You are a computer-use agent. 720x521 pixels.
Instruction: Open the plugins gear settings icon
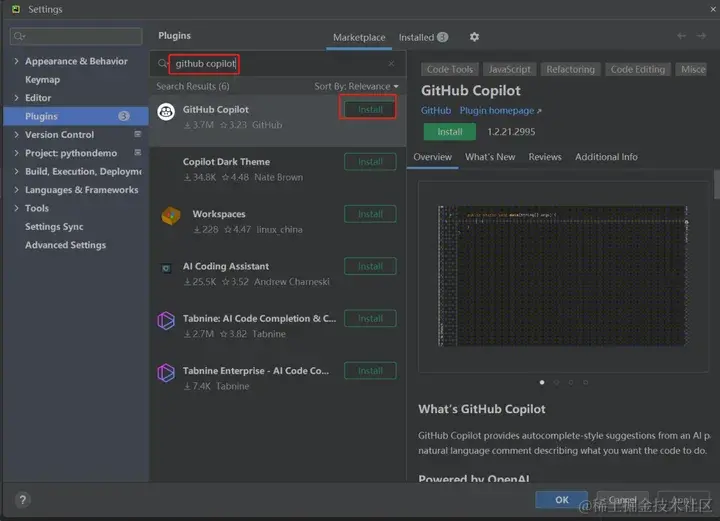[474, 37]
